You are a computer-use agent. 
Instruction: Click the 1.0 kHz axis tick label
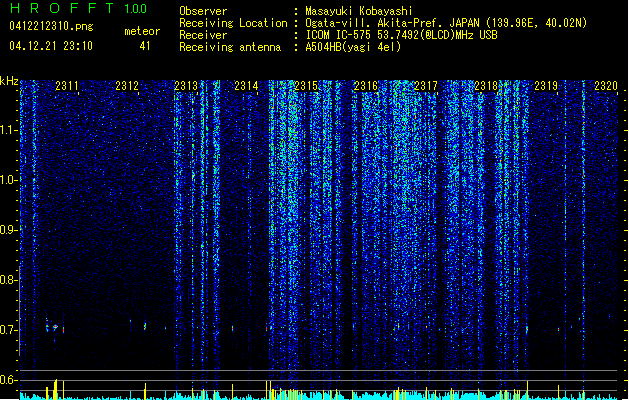click(x=8, y=180)
